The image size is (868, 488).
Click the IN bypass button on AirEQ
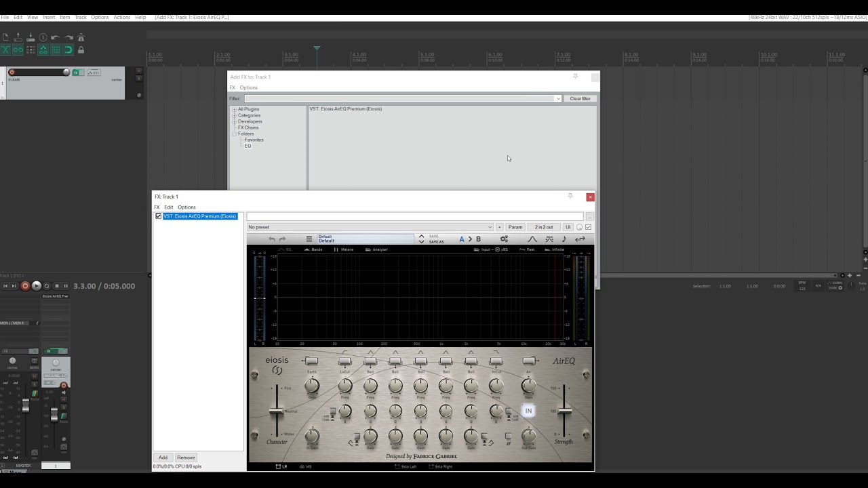(x=528, y=411)
